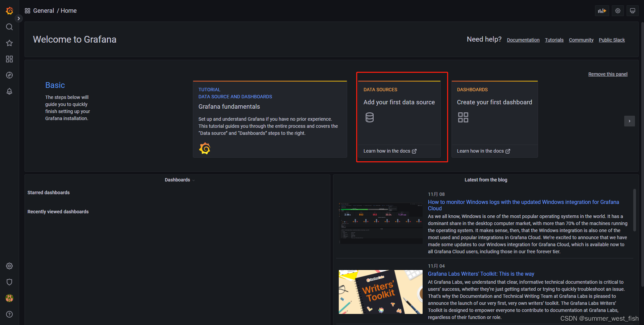
Task: Open Configuration via the sidebar gear icon
Action: [x=9, y=266]
